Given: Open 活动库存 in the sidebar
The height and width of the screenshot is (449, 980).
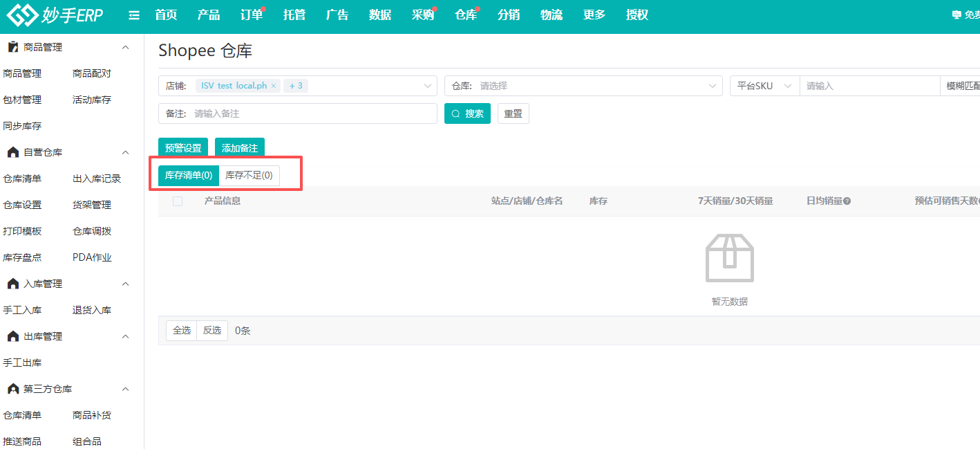Looking at the screenshot, I should 92,100.
